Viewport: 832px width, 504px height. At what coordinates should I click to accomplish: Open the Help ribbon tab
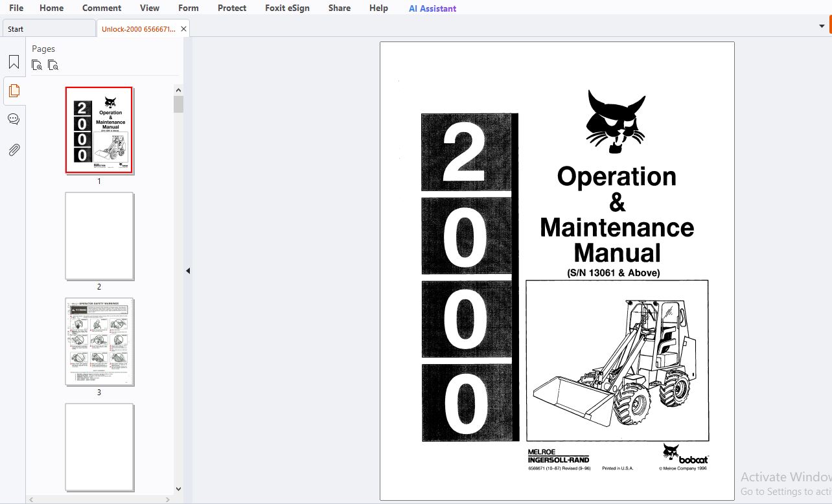(x=378, y=8)
